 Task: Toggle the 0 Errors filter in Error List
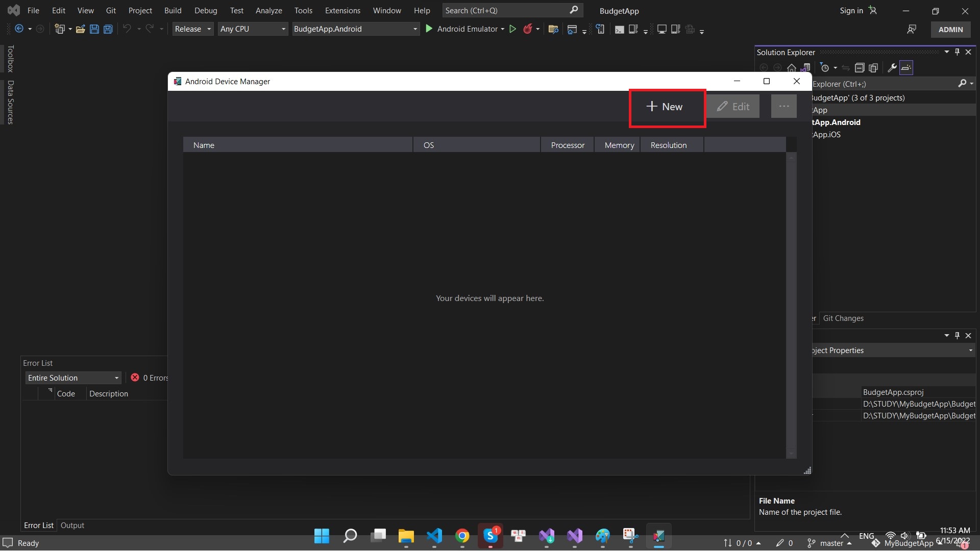[148, 378]
